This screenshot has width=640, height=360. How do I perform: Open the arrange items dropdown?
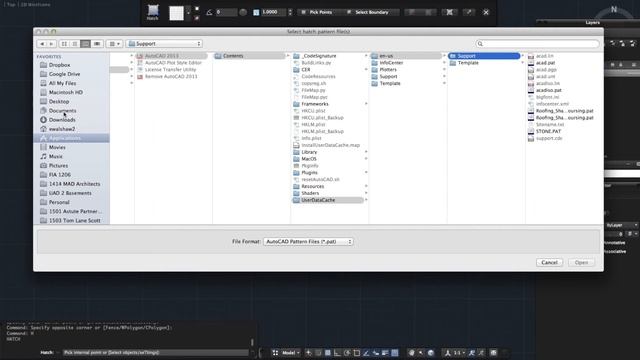point(114,44)
